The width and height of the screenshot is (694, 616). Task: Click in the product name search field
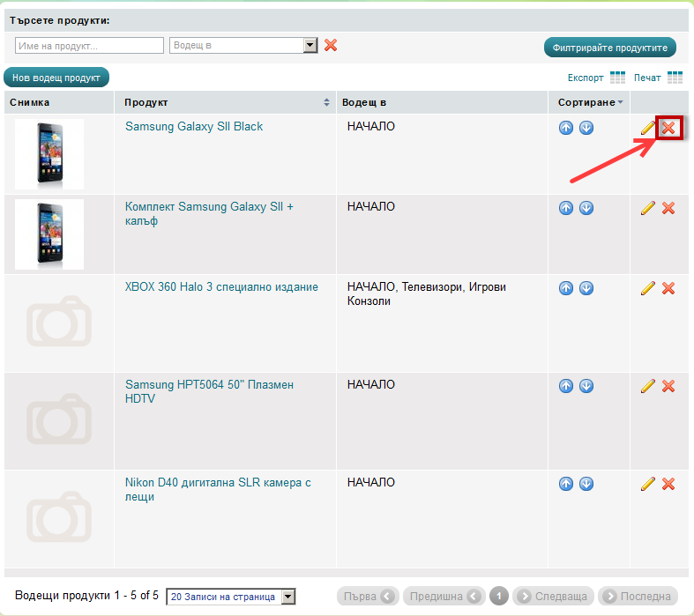89,46
